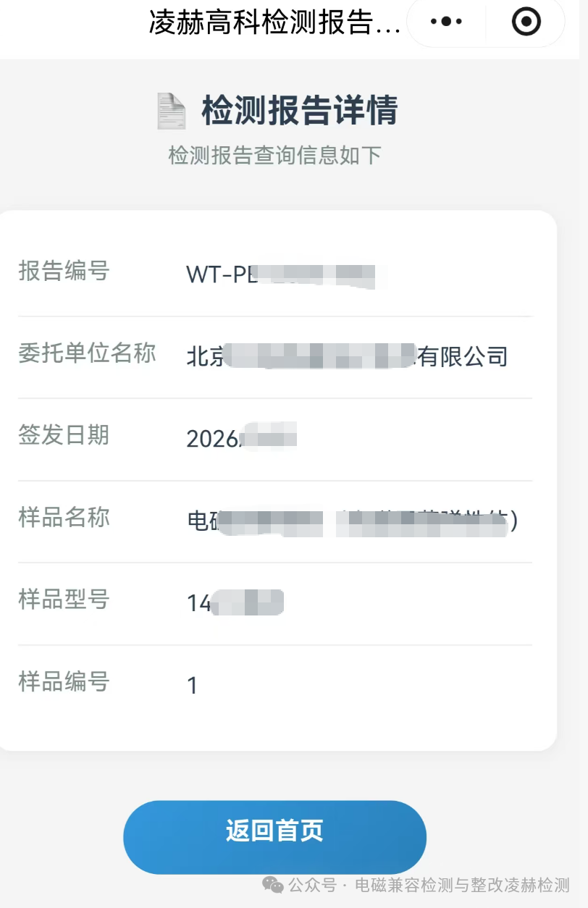Click the 2026 issue date value
The height and width of the screenshot is (908, 588).
pyautogui.click(x=242, y=439)
